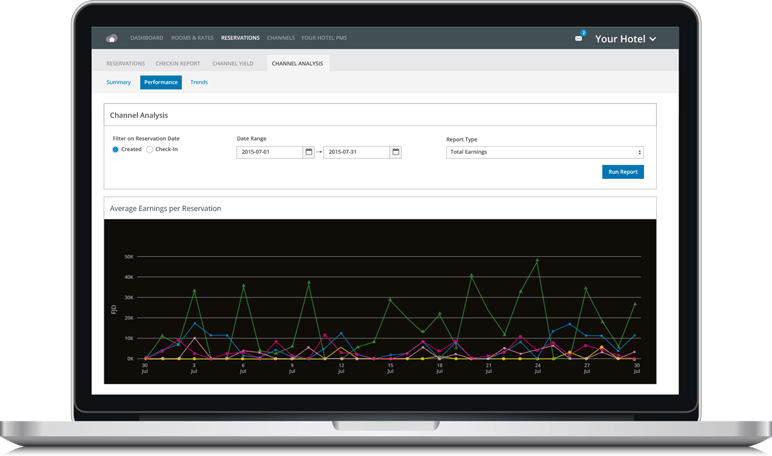The height and width of the screenshot is (456, 772).
Task: Click the start date field 2015-07-01
Action: pos(269,152)
